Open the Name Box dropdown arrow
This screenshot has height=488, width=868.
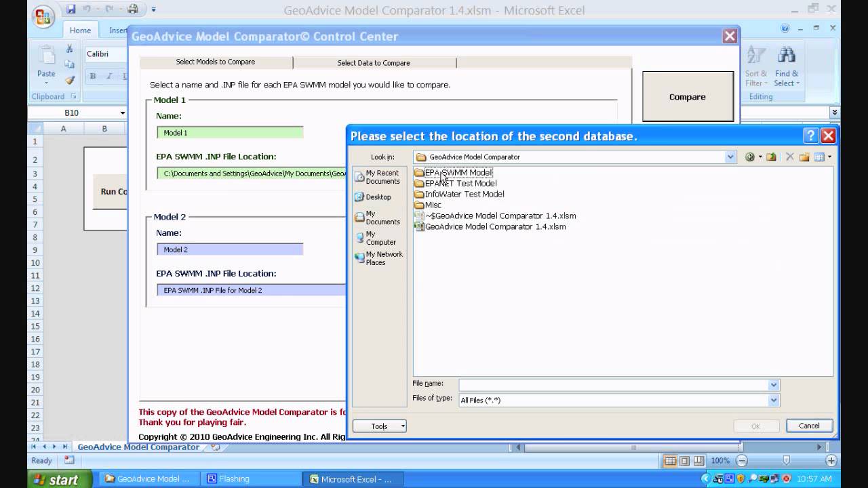coord(123,113)
